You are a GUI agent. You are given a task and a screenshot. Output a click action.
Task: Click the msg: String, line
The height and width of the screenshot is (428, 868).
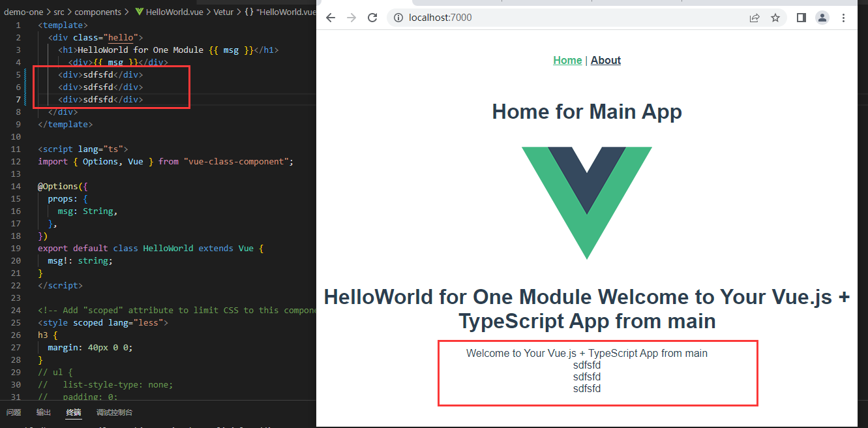(88, 211)
